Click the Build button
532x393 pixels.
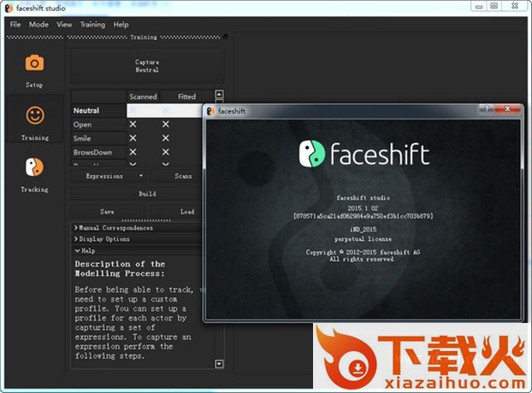[x=147, y=194]
